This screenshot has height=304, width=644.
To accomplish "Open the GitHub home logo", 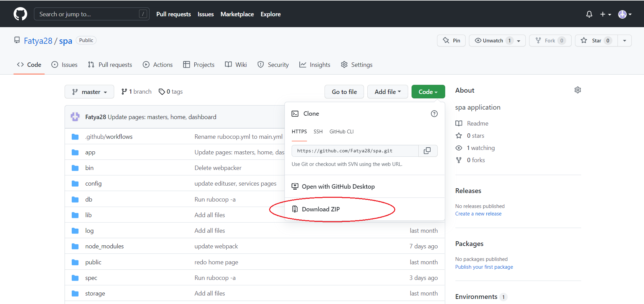I will click(20, 14).
